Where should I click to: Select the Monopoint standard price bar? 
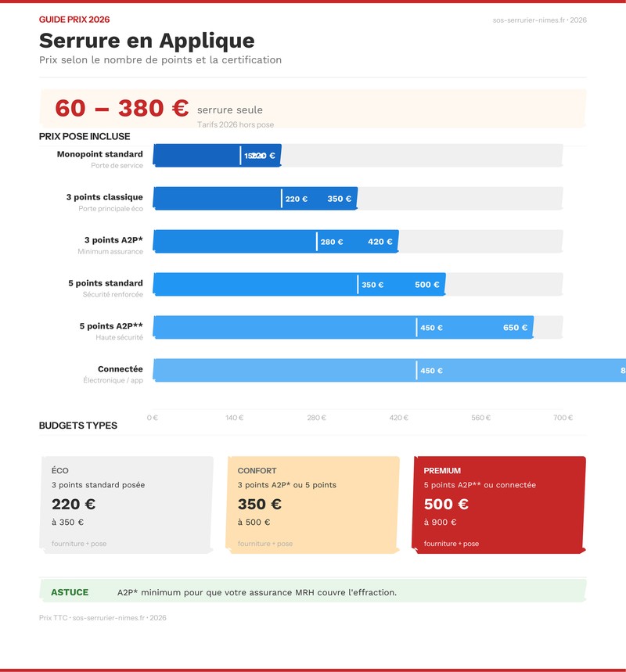tap(219, 155)
